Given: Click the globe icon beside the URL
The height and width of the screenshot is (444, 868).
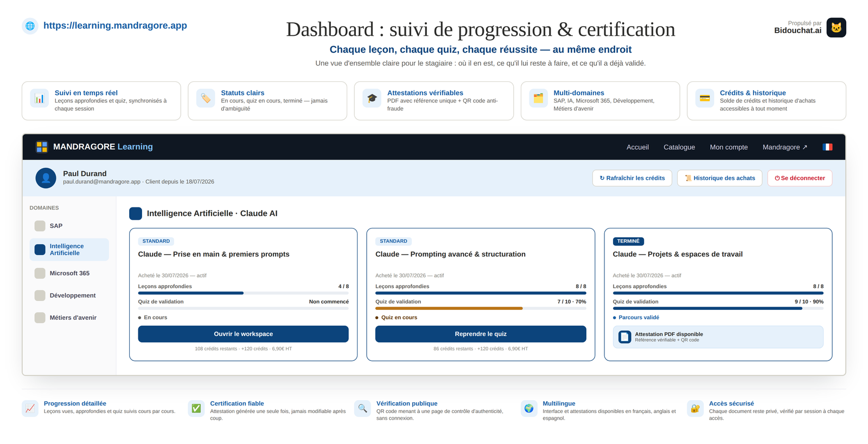Looking at the screenshot, I should tap(30, 26).
